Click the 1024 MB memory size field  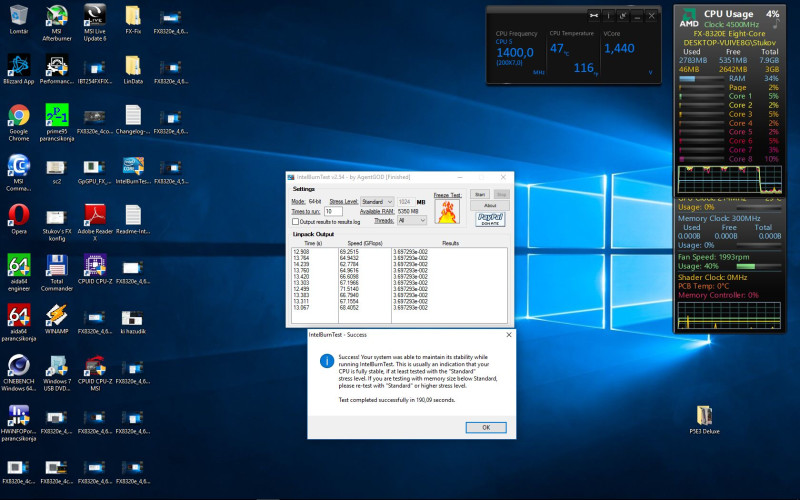(x=406, y=202)
